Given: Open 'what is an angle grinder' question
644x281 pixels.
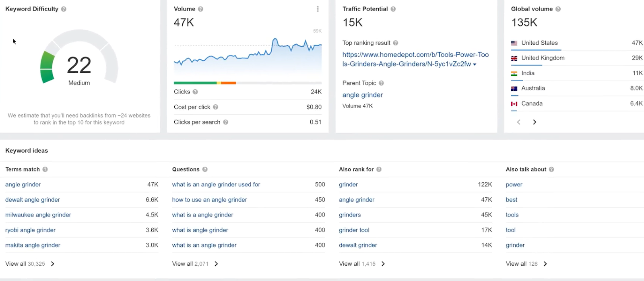Looking at the screenshot, I should [204, 245].
